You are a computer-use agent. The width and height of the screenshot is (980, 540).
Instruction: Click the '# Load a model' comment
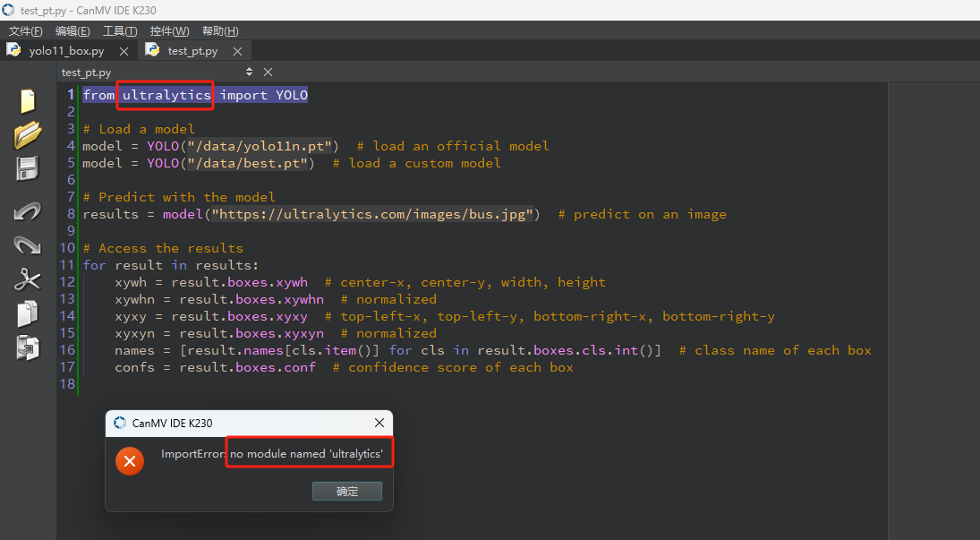[139, 129]
